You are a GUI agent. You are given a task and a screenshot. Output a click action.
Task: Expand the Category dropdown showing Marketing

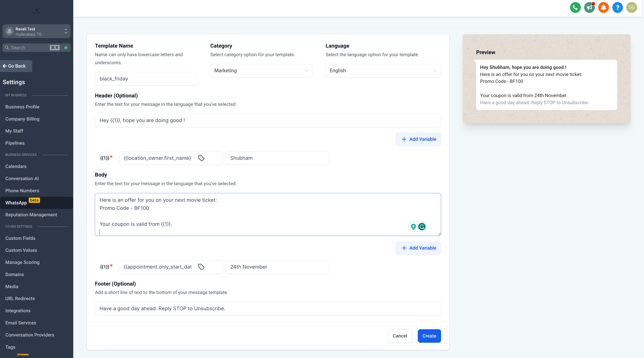click(261, 71)
